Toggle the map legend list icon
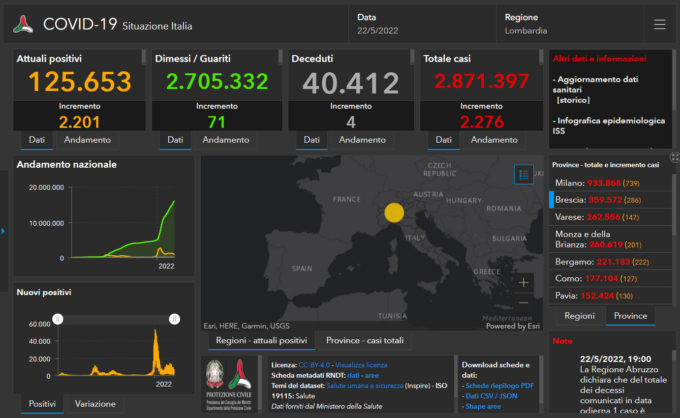 pyautogui.click(x=524, y=174)
